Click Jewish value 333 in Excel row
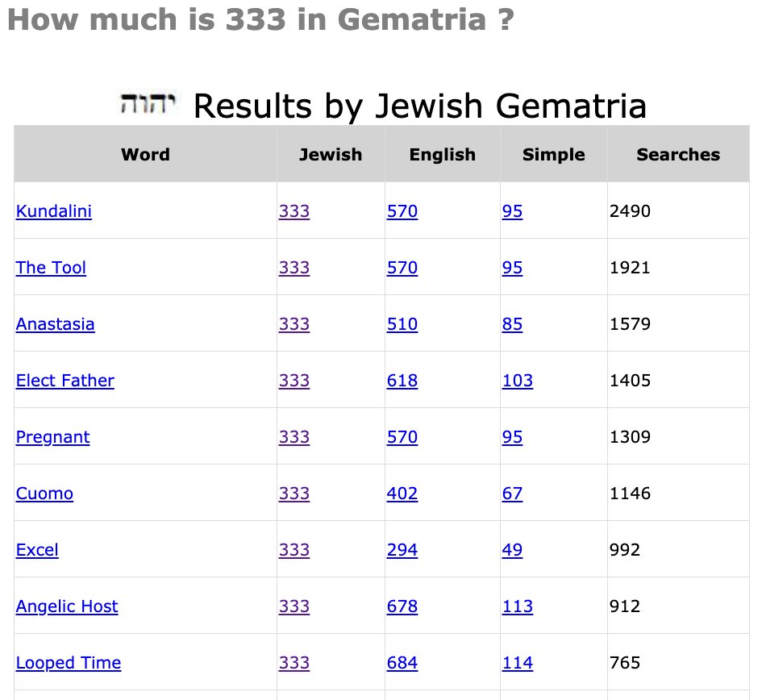766x700 pixels. [x=294, y=550]
